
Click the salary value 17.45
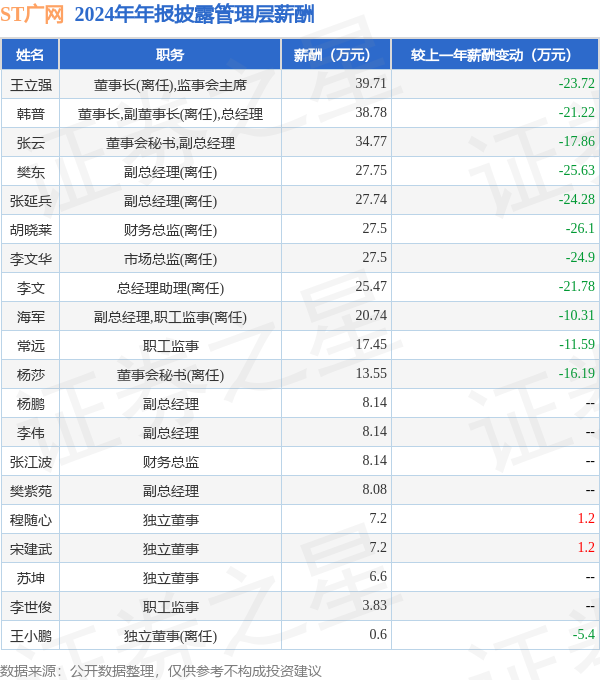(x=371, y=344)
